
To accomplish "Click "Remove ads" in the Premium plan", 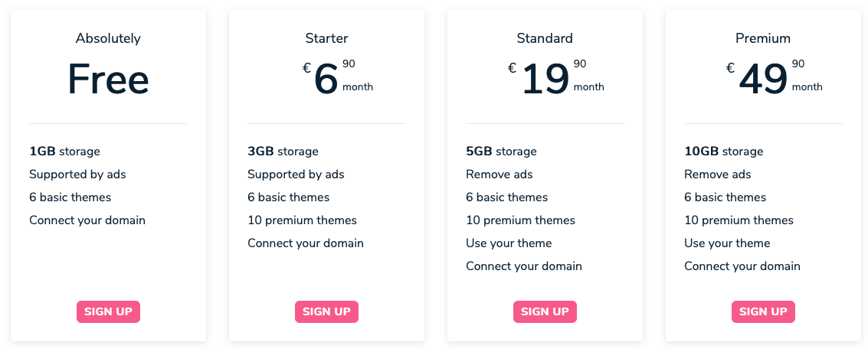I will click(718, 174).
